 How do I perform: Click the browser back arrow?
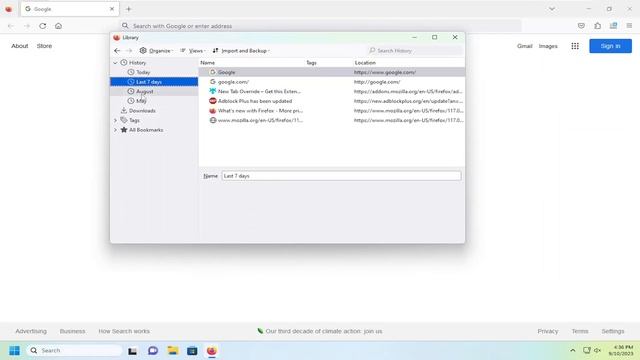tap(11, 26)
